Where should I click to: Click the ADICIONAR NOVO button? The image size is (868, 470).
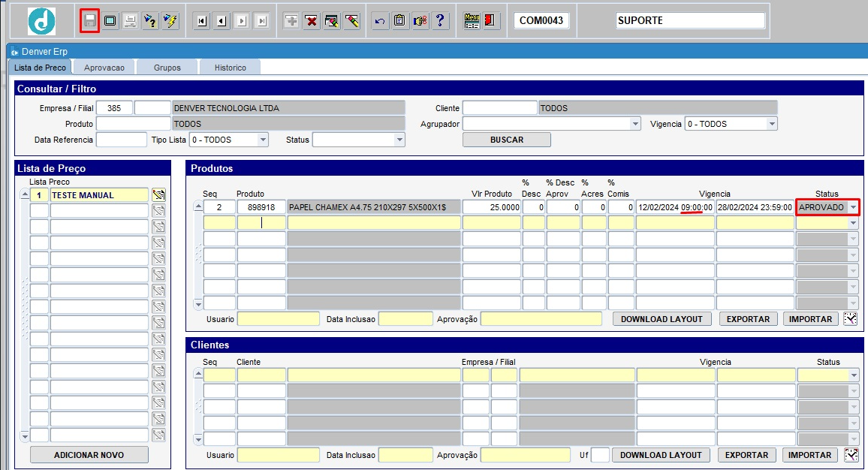(89, 454)
